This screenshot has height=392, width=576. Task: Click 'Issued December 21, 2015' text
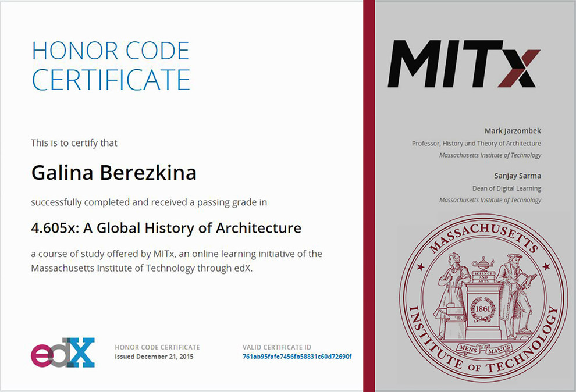point(154,357)
